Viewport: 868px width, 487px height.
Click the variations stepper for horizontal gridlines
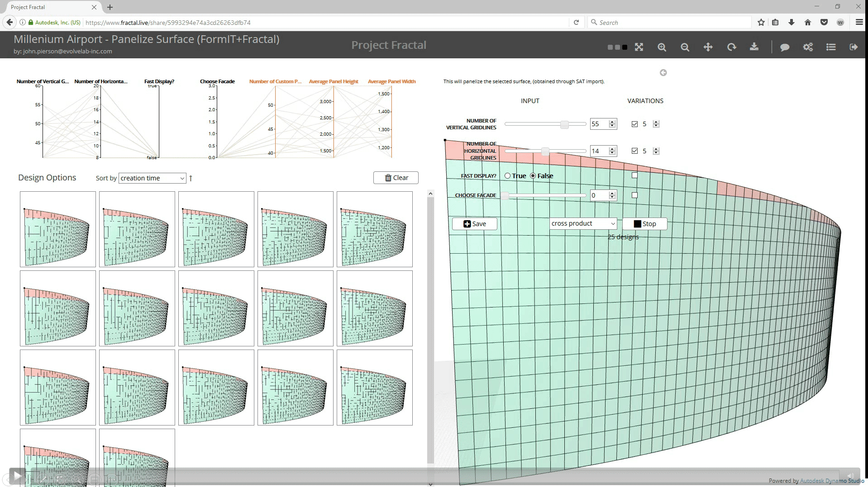[x=656, y=151]
